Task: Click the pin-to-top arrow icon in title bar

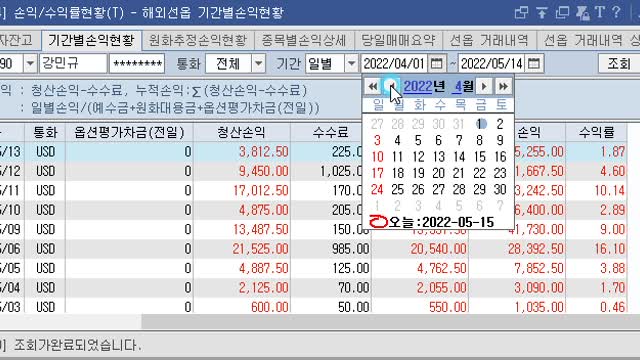Action: coord(542,12)
